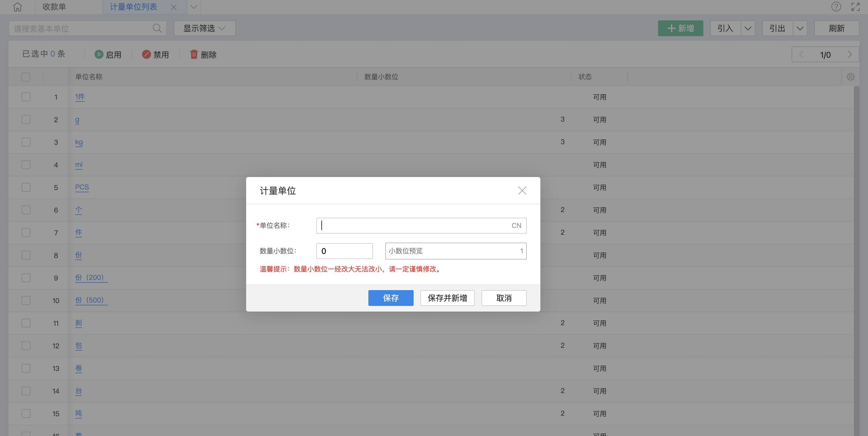
Task: Open column settings gear icon
Action: point(850,77)
